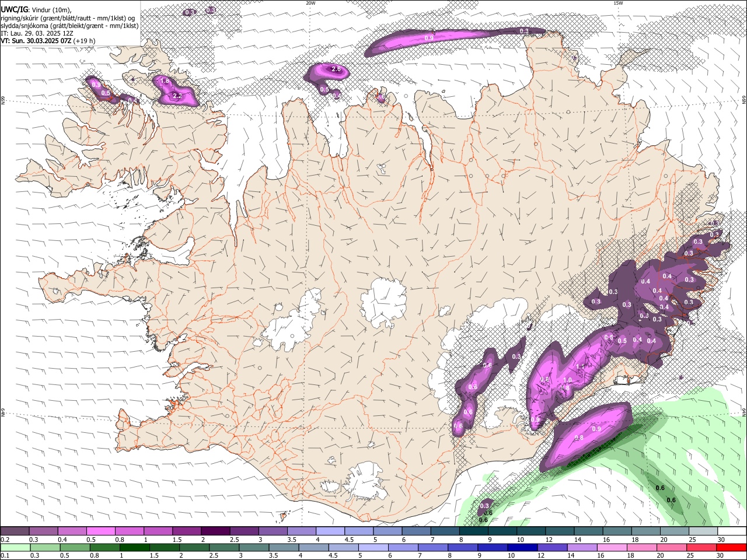This screenshot has width=747, height=560.
Task: Select the '2.5' label of the rain scale
Action: pyautogui.click(x=214, y=555)
